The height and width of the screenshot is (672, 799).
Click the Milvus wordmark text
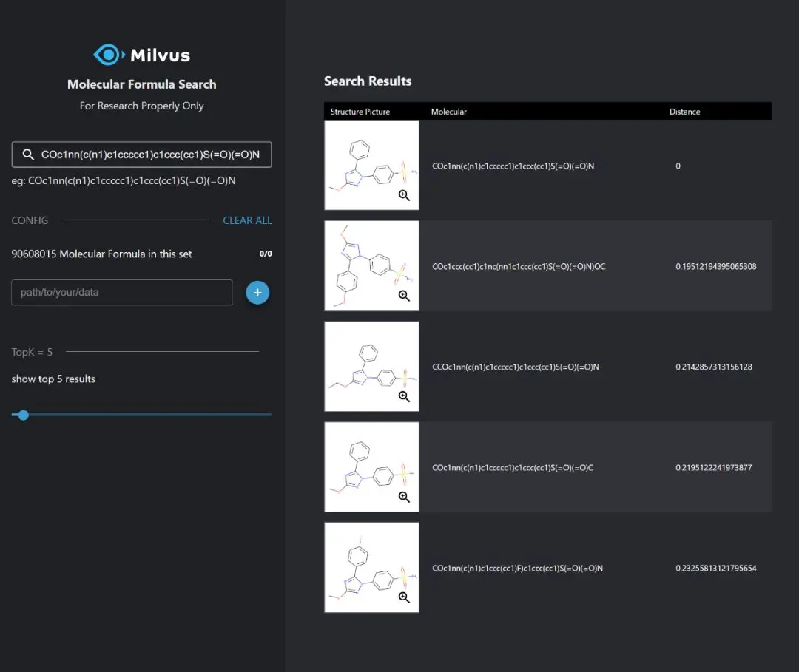point(160,55)
